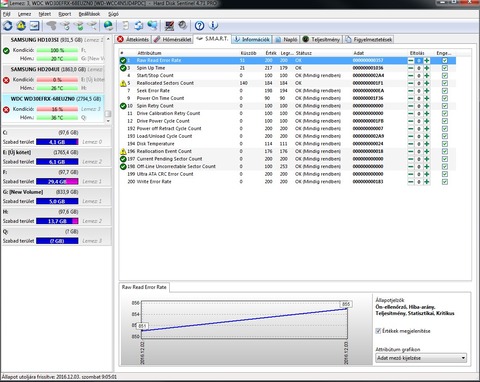Click the 855 data label on the chart

[x=346, y=304]
